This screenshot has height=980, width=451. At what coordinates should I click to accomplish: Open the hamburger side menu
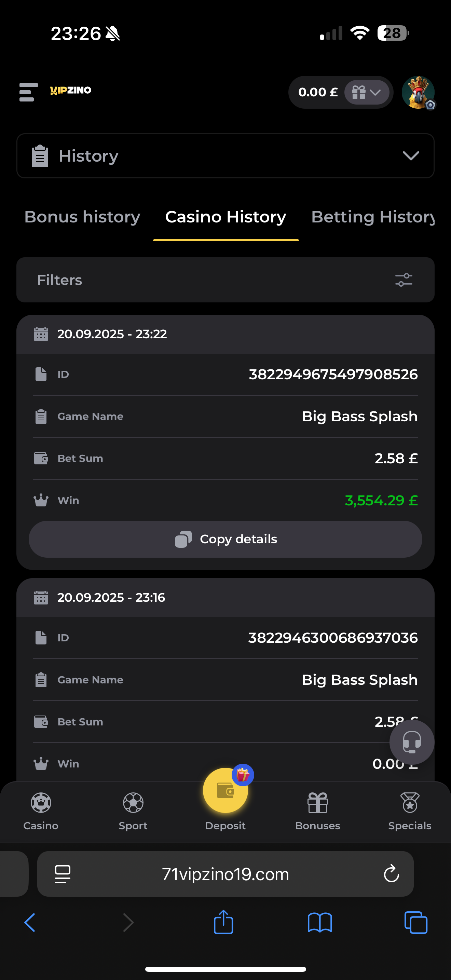28,92
